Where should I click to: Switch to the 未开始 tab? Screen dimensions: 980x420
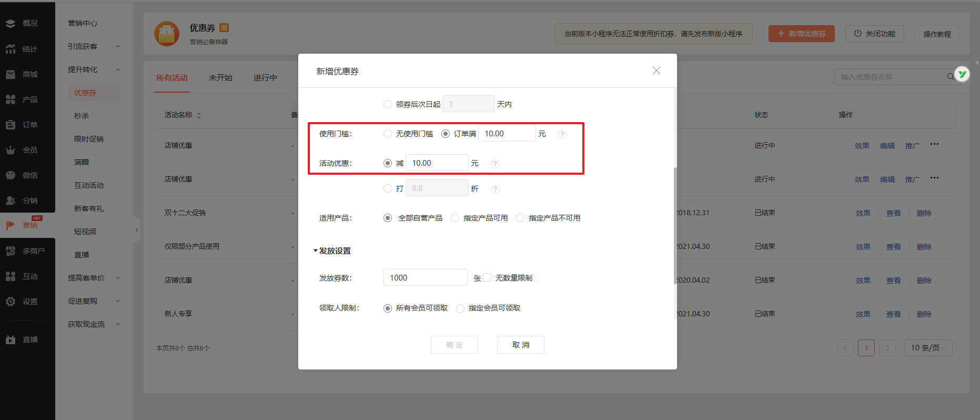click(x=220, y=77)
